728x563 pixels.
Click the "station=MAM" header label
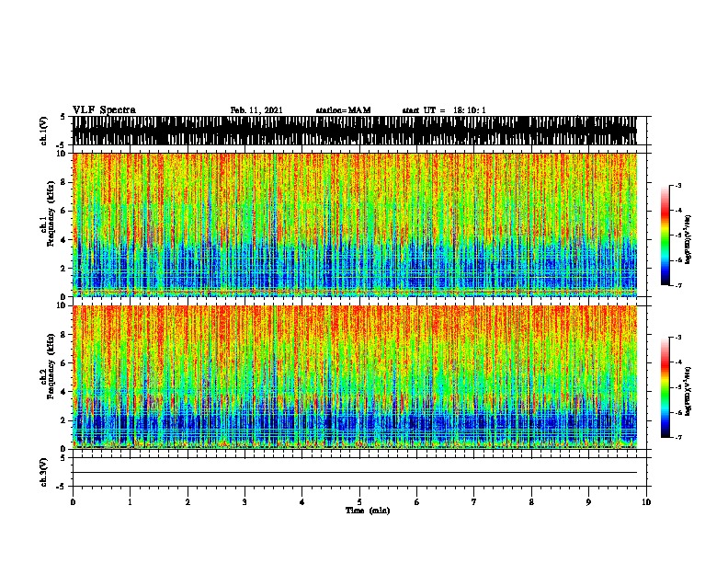(343, 110)
